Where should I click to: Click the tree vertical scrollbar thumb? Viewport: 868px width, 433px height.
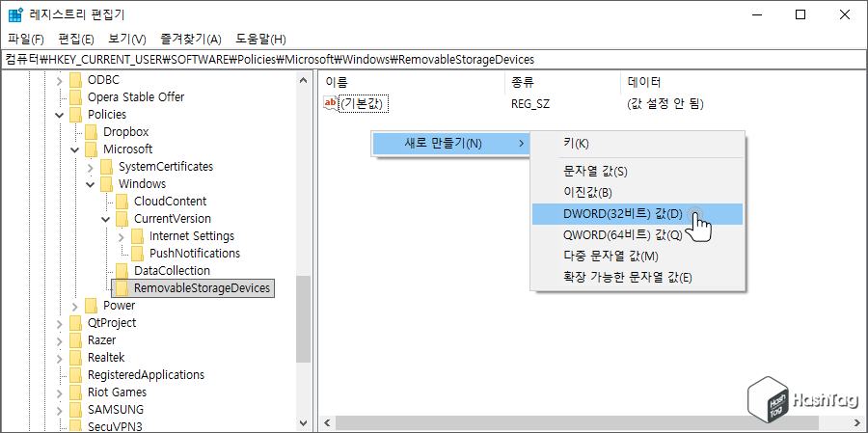point(304,319)
